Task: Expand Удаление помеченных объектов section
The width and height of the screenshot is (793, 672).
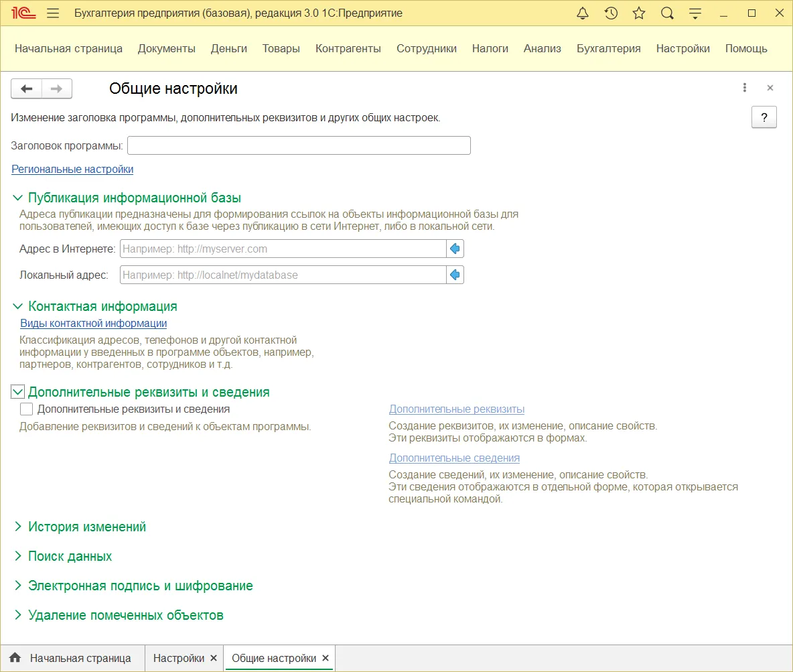Action: pos(17,615)
